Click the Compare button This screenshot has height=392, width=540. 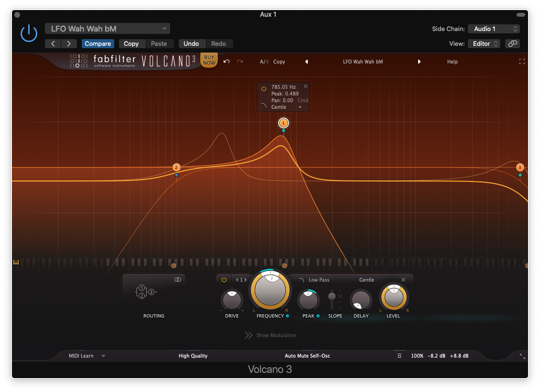pyautogui.click(x=98, y=43)
